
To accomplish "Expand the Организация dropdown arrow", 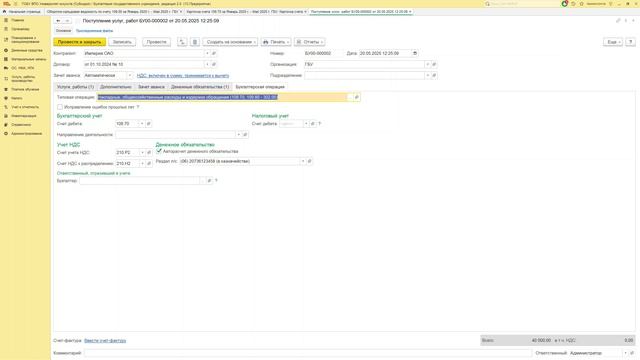I will [427, 64].
